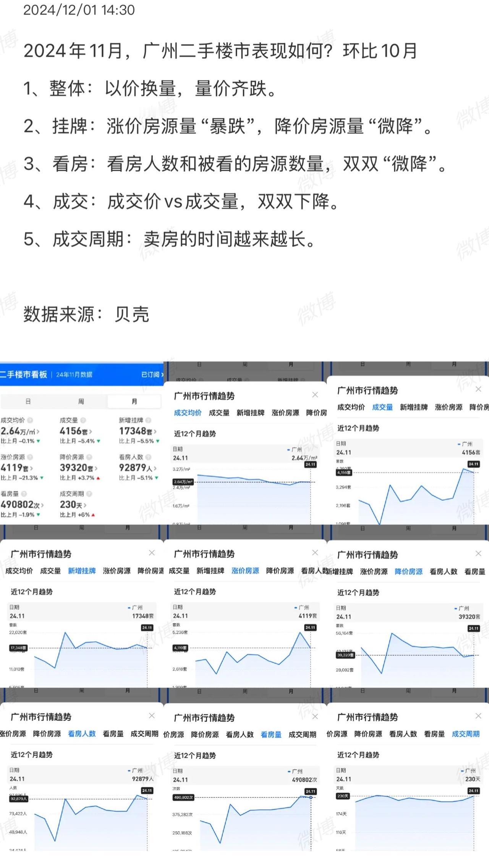The image size is (489, 868).
Task: Click help icon next to 成交周期 dashboard label
Action: pyautogui.click(x=89, y=494)
